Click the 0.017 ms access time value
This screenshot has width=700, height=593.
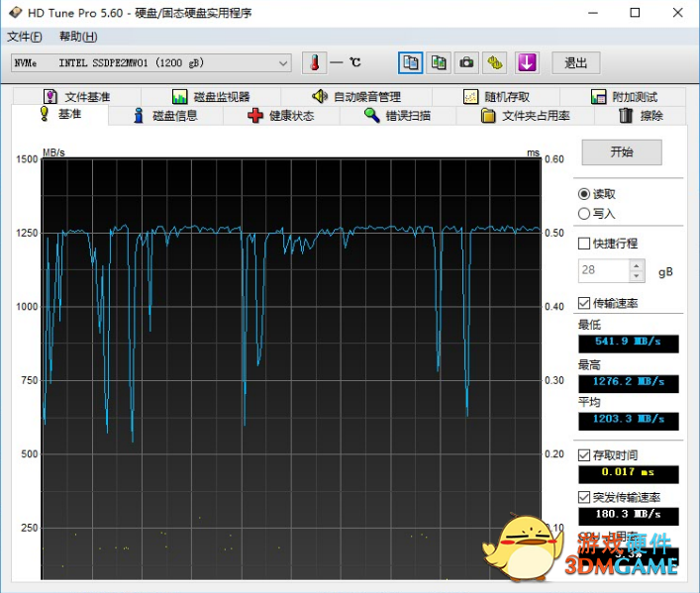(628, 474)
